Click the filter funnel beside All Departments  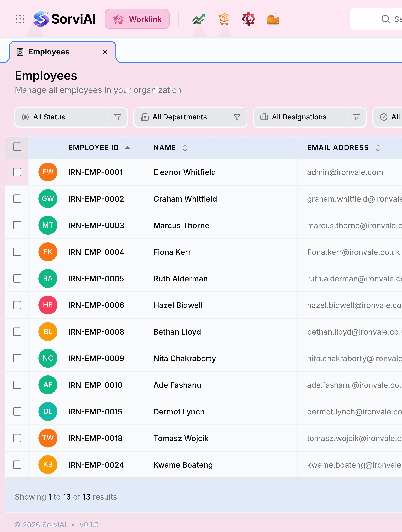[237, 117]
